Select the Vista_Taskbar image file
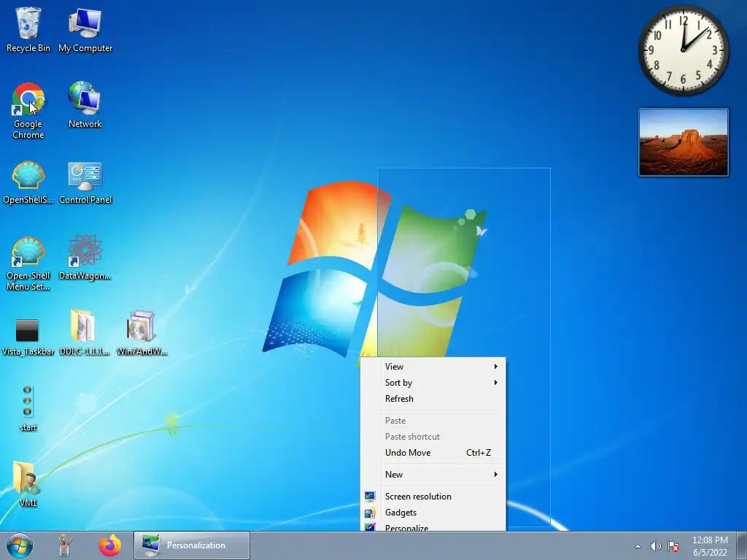Screen dimensions: 747x560 tap(28, 337)
